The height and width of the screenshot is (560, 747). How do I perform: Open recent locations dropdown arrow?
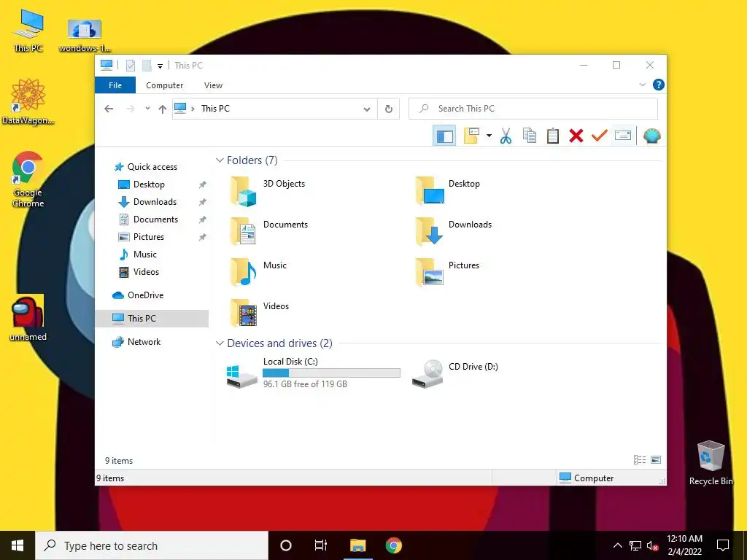point(147,109)
